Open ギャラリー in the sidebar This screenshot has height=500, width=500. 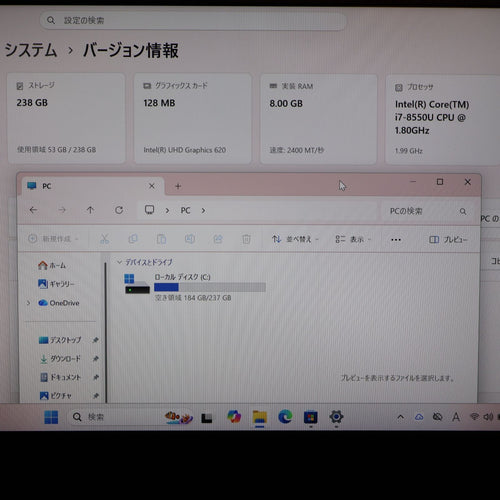[56, 284]
